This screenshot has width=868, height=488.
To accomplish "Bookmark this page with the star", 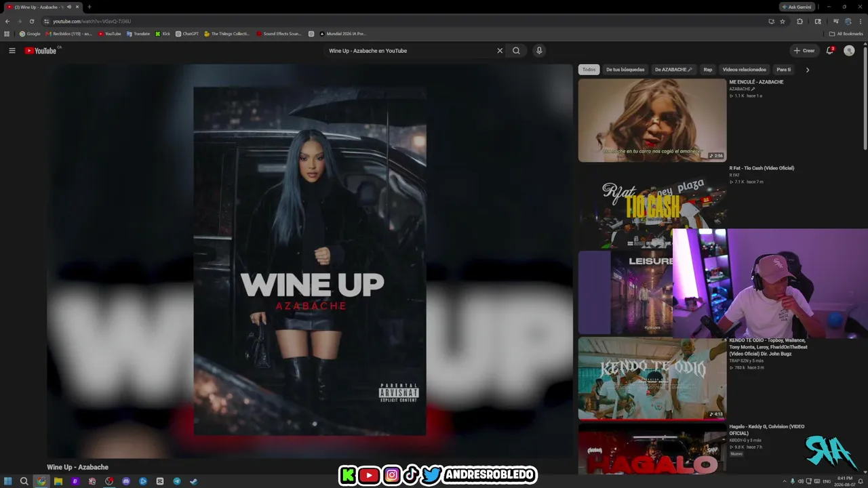I will [783, 21].
